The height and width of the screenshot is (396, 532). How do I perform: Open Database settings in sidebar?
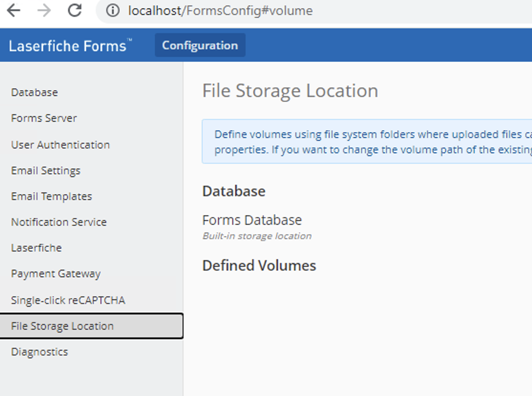click(x=34, y=92)
